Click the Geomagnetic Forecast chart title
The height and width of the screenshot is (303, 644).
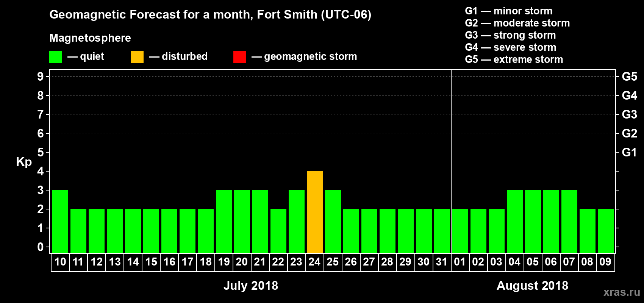coord(210,15)
